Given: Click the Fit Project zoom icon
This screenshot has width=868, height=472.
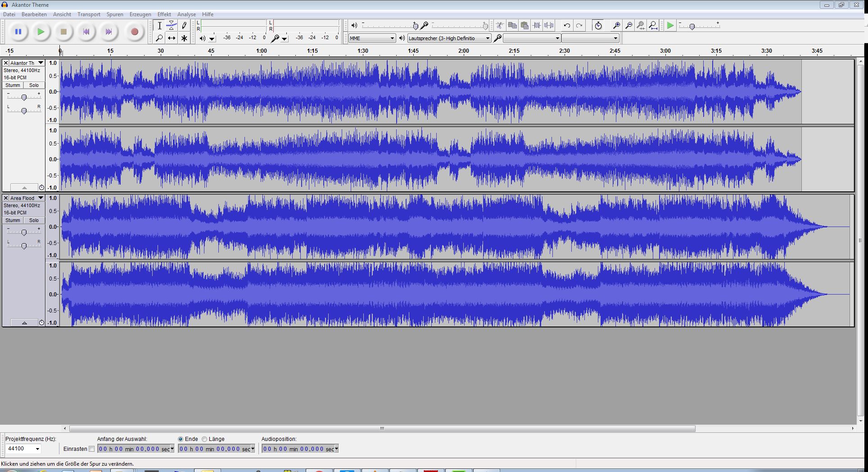Looking at the screenshot, I should [653, 26].
